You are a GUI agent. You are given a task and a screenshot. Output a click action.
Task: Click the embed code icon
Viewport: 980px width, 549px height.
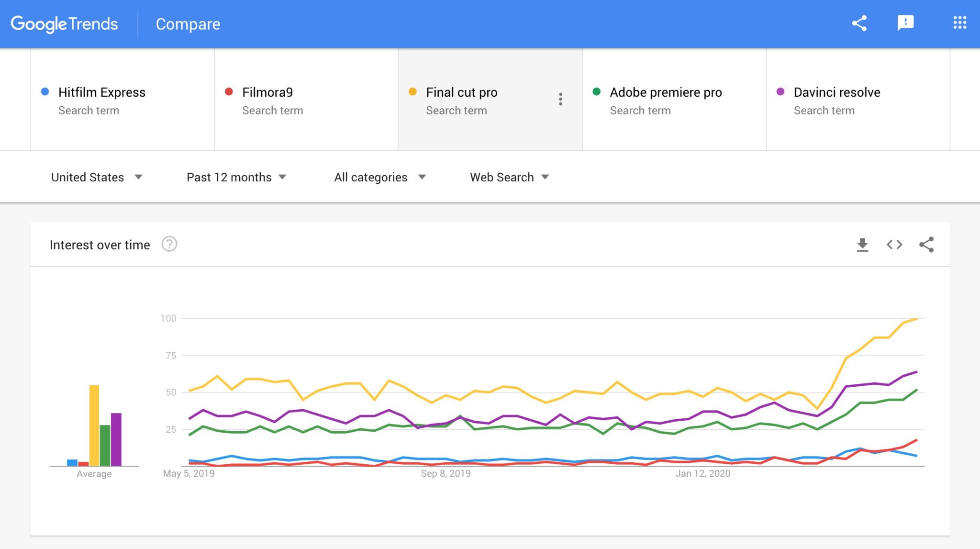pyautogui.click(x=894, y=245)
